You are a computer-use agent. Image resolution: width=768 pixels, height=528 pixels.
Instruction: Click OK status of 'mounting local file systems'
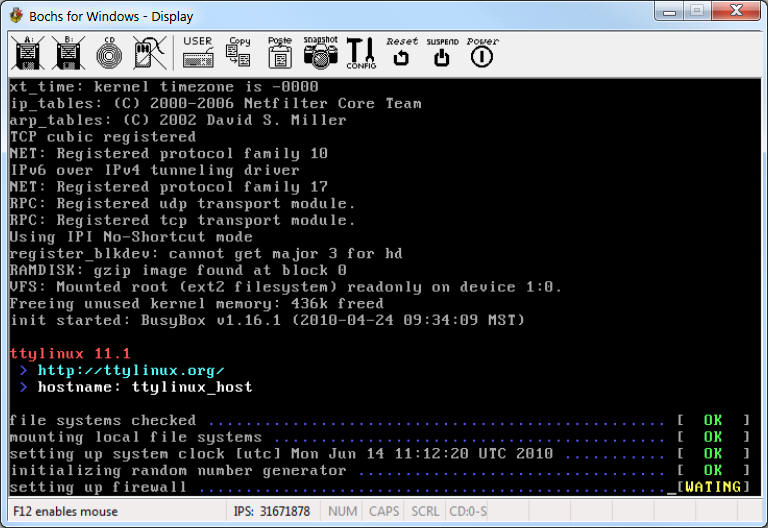point(713,436)
